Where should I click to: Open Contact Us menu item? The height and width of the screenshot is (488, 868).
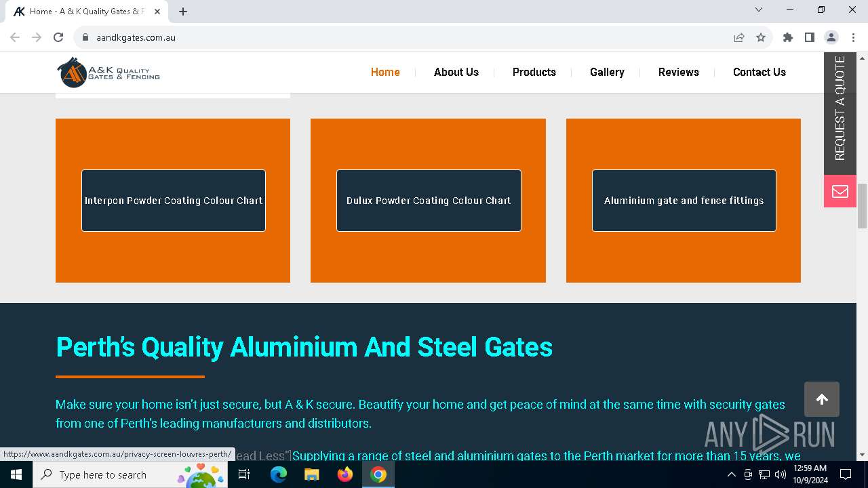pos(759,72)
